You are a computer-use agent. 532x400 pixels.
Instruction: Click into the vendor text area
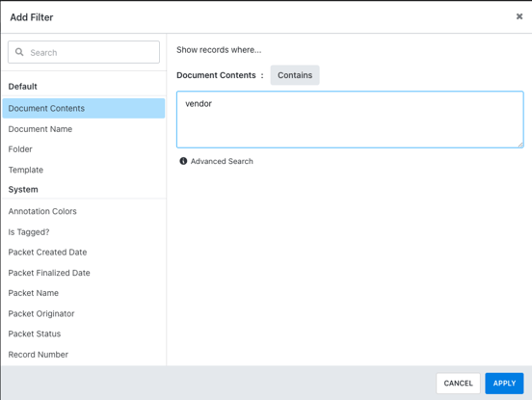click(350, 120)
